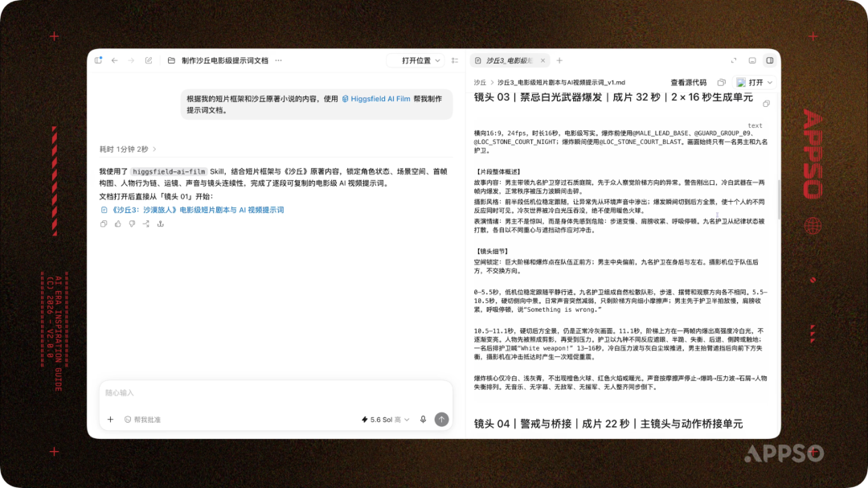Image resolution: width=868 pixels, height=488 pixels.
Task: Expand the preview panel to full screen
Action: coord(734,60)
